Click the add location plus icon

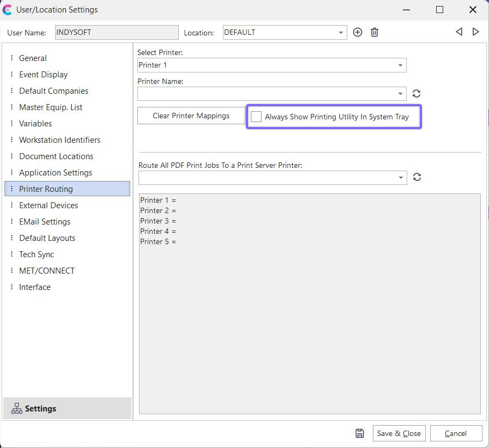358,32
